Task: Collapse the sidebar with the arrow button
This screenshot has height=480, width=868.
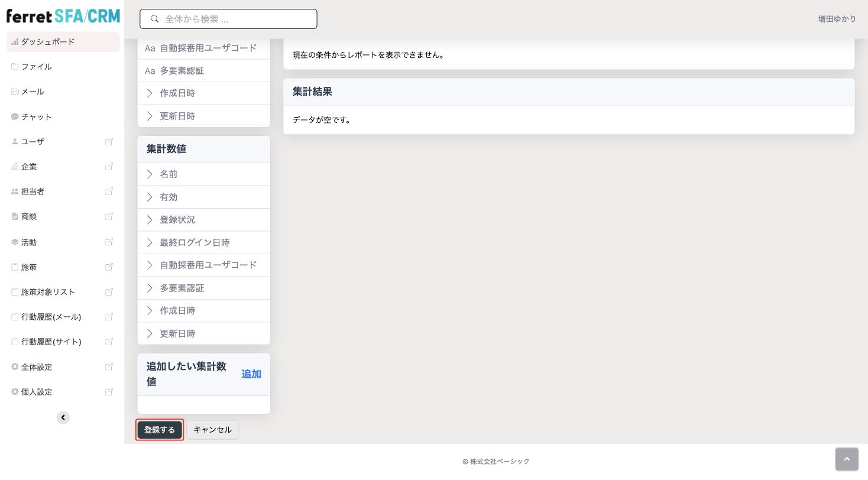Action: click(63, 418)
